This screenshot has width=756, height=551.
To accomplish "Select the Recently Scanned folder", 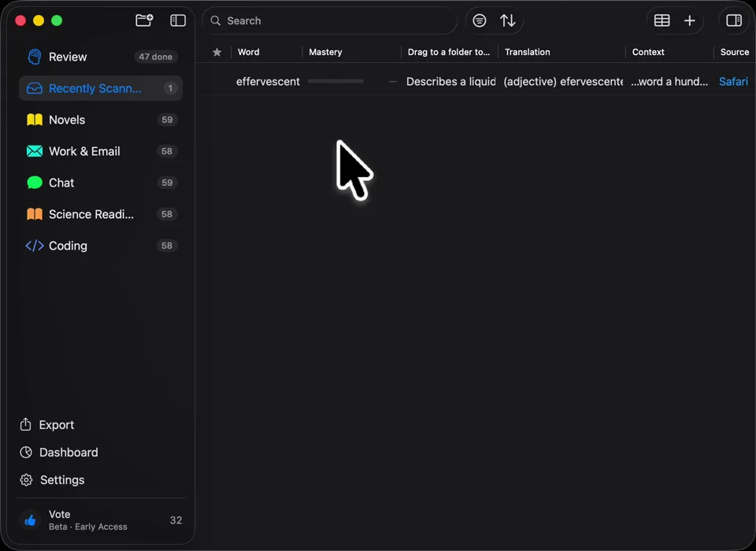I will point(101,88).
